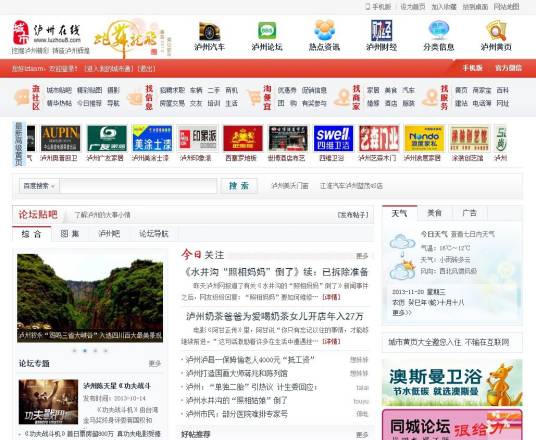Open the 西塞罗地板 red brand logo
The height and width of the screenshot is (440, 536).
click(x=243, y=138)
